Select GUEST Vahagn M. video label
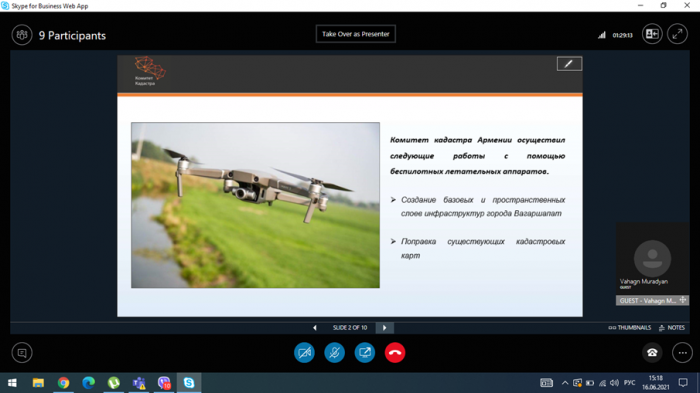The height and width of the screenshot is (393, 700). (652, 301)
